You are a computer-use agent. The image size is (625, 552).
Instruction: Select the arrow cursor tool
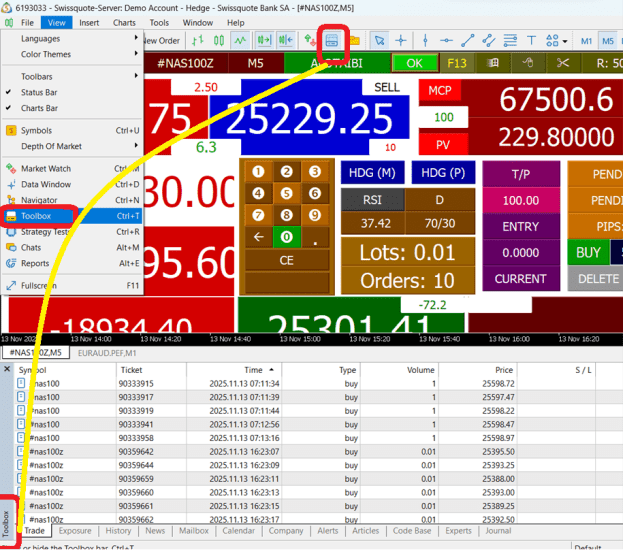tap(379, 40)
